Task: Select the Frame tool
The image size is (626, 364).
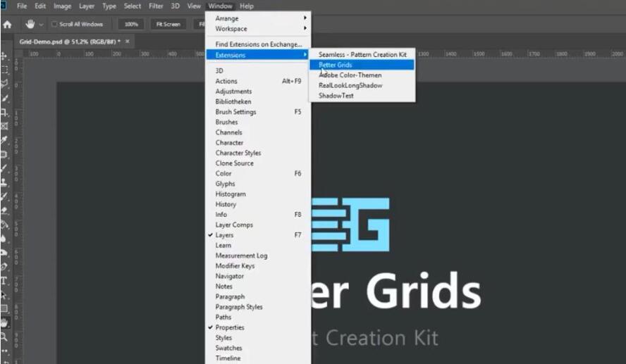Action: tap(4, 126)
